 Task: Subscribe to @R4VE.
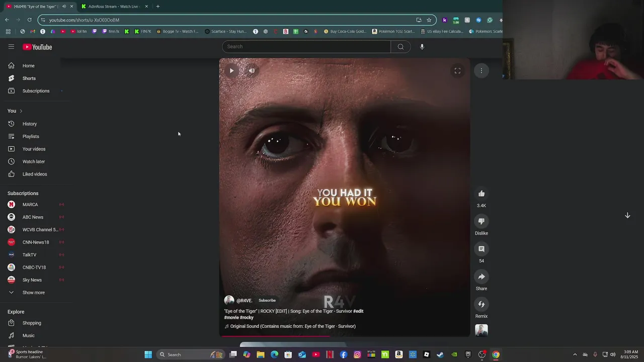[267, 300]
